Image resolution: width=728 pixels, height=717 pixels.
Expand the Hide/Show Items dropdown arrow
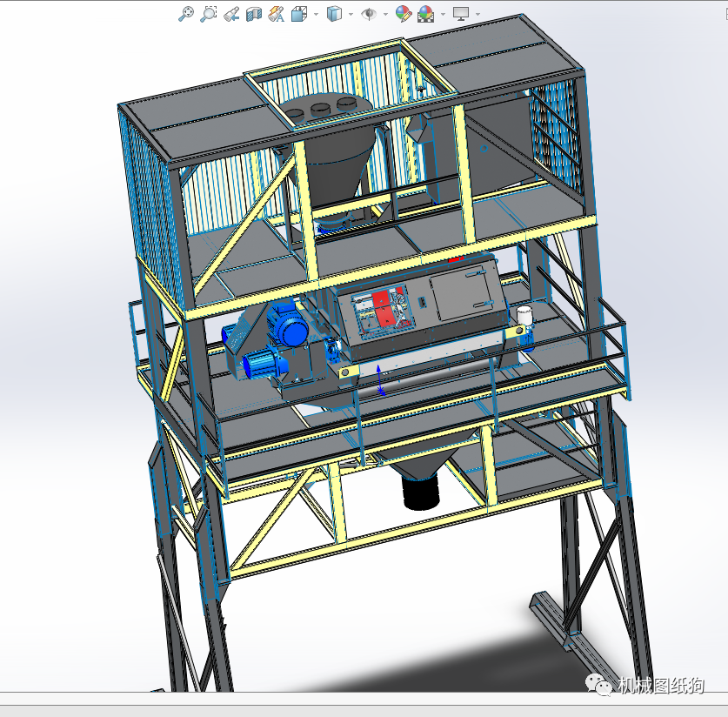[x=386, y=15]
